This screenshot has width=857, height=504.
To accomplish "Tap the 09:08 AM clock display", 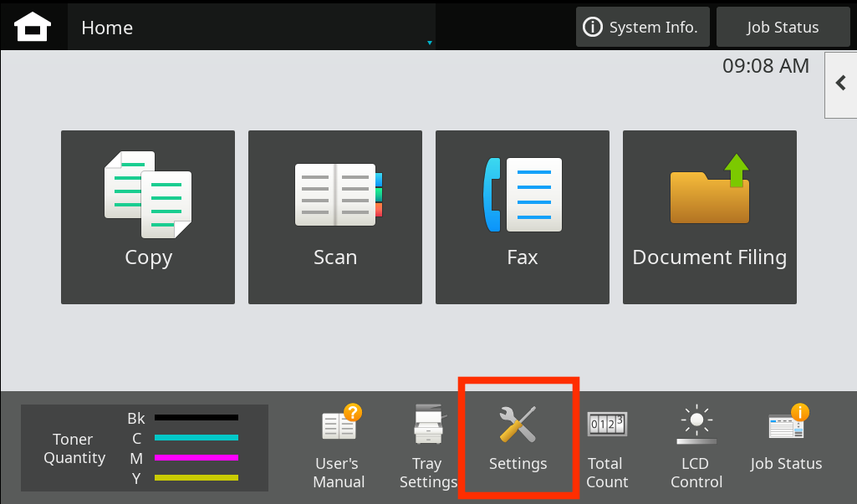I will point(765,66).
